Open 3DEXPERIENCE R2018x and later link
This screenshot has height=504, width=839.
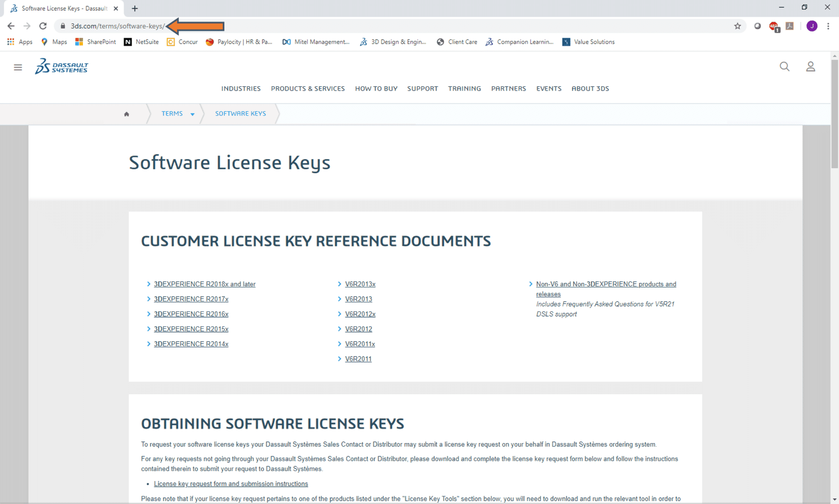point(204,284)
